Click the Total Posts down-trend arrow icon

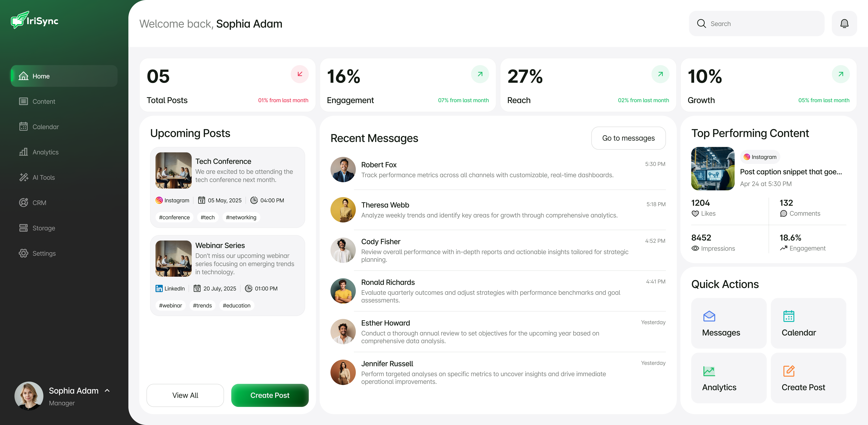pos(300,74)
